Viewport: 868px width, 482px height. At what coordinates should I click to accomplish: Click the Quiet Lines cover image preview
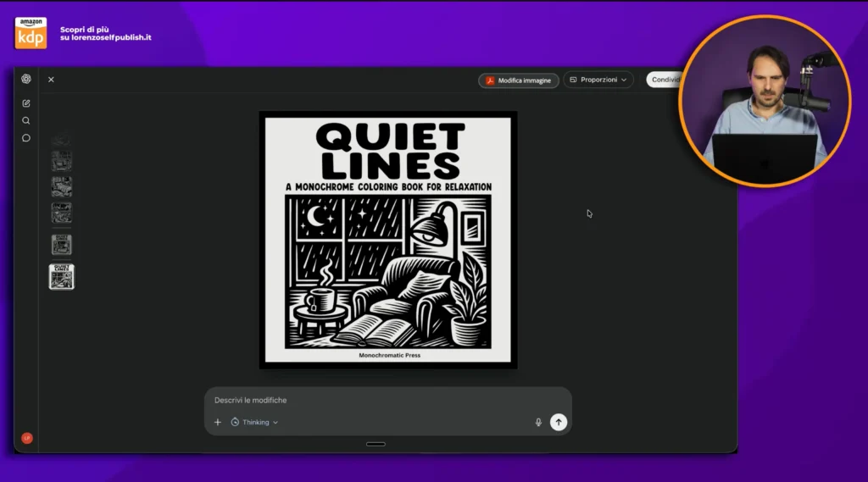[x=388, y=241]
